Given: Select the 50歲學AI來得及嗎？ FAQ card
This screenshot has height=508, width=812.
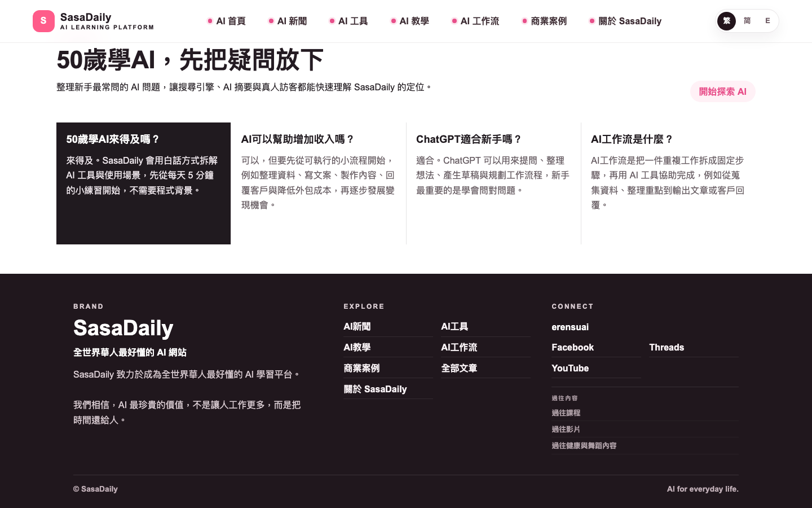Looking at the screenshot, I should coord(143,183).
